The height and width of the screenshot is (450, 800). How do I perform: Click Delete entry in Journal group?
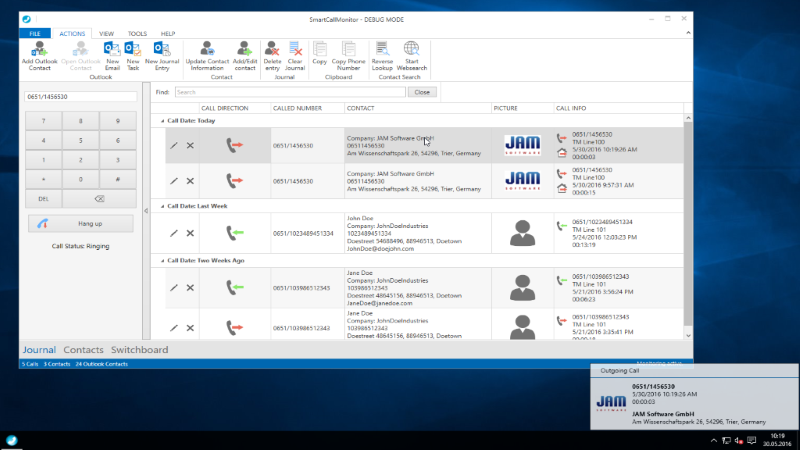pyautogui.click(x=272, y=56)
